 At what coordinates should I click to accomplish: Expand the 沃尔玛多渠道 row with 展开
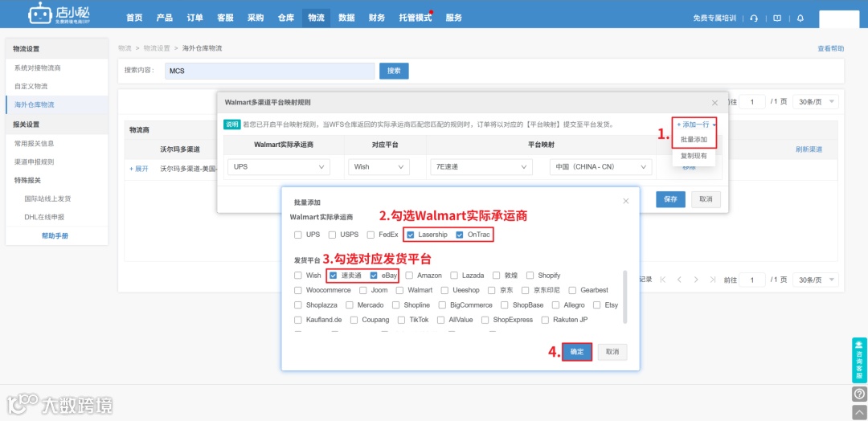coord(139,169)
